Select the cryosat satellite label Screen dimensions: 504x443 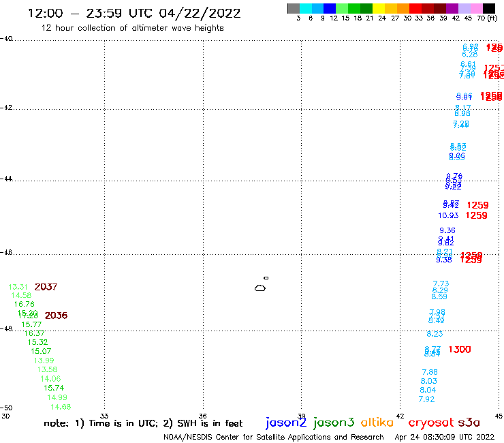coord(431,423)
